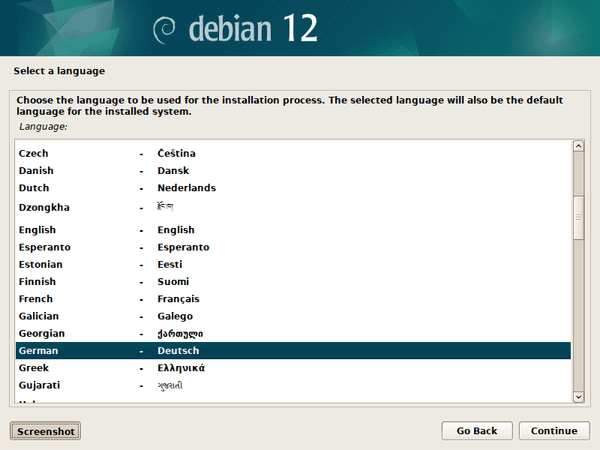Select Czech from the language list
This screenshot has height=450, width=600.
coord(34,153)
